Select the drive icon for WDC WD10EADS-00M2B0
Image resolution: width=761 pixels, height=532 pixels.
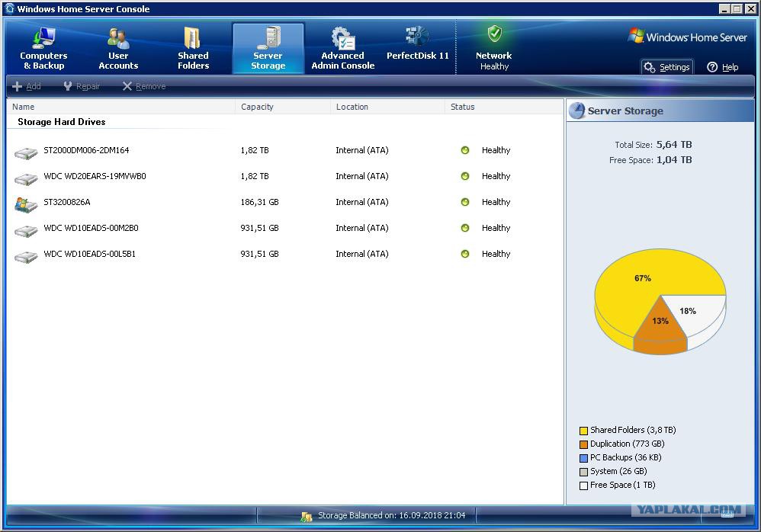26,231
